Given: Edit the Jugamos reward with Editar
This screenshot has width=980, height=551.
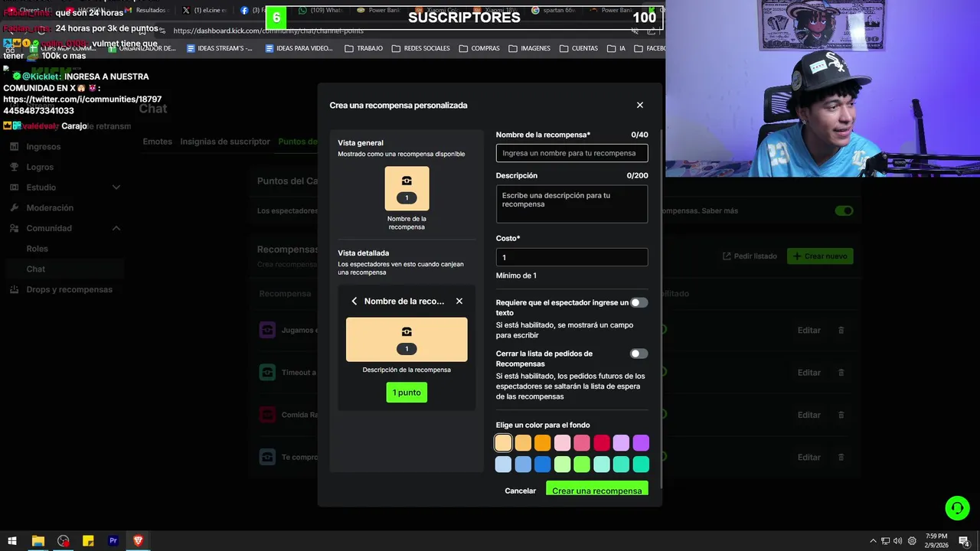Looking at the screenshot, I should (809, 331).
